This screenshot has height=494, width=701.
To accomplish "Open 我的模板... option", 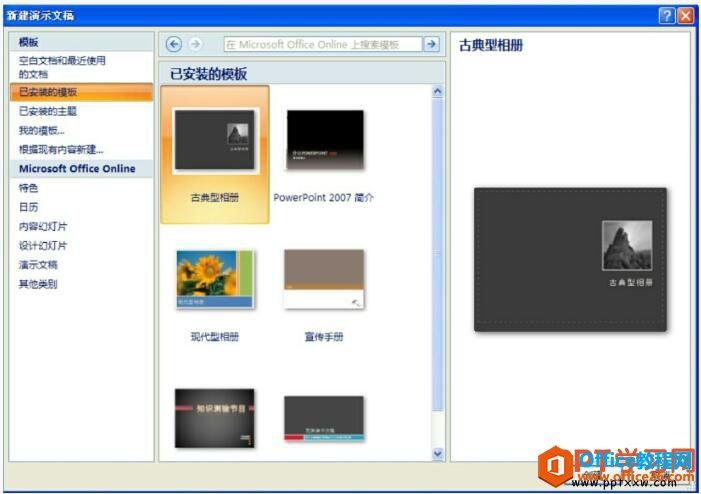I will pyautogui.click(x=42, y=131).
